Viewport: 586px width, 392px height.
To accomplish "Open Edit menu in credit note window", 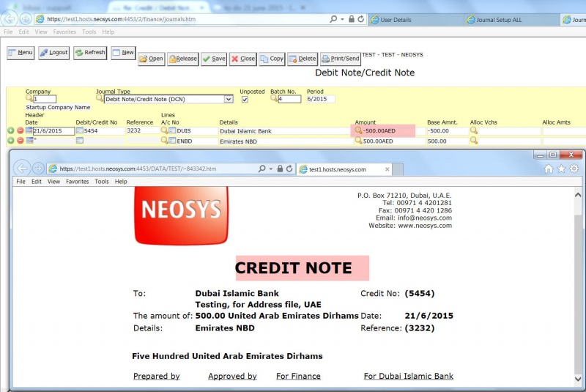I will [37, 182].
